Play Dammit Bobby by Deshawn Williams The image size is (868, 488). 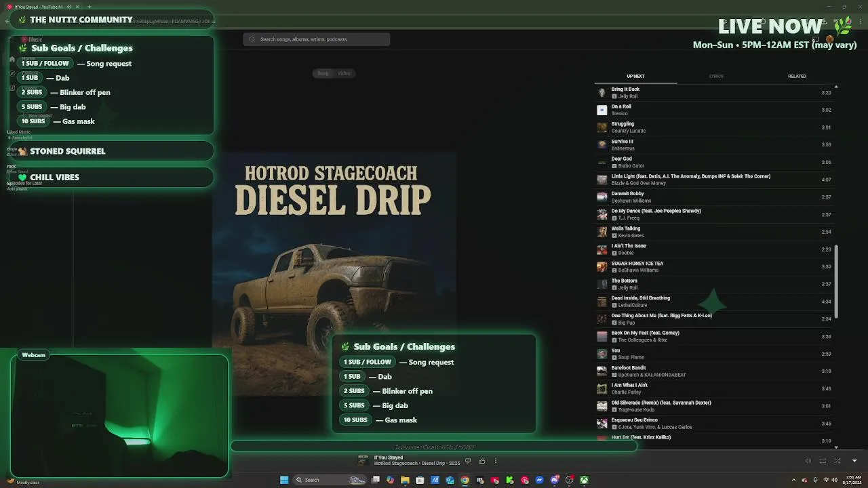coord(715,197)
